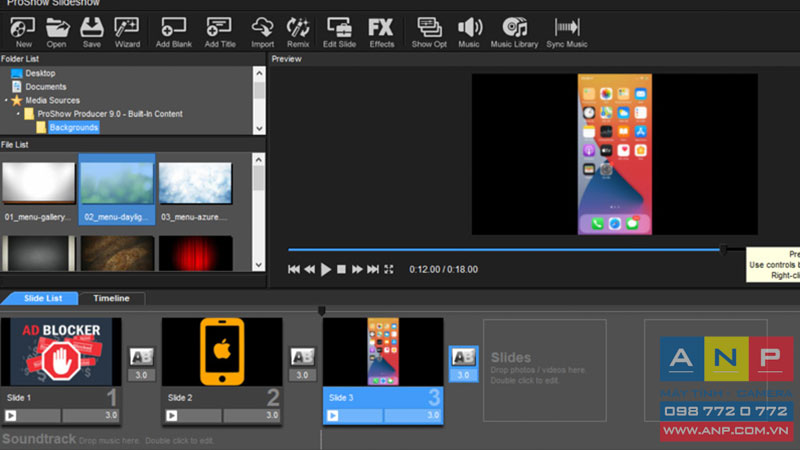
Task: Select 03_menu-azure background thumbnail
Action: [195, 183]
